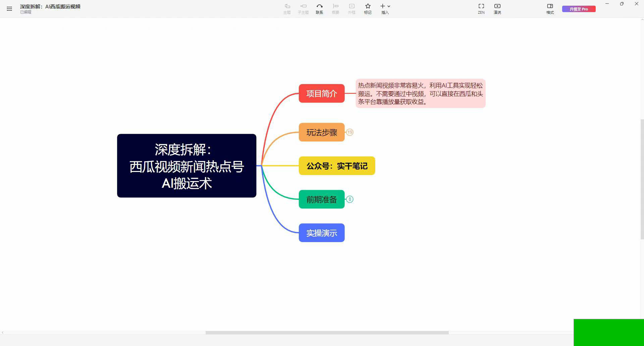Select the pink note attached to 项目简介

(420, 94)
